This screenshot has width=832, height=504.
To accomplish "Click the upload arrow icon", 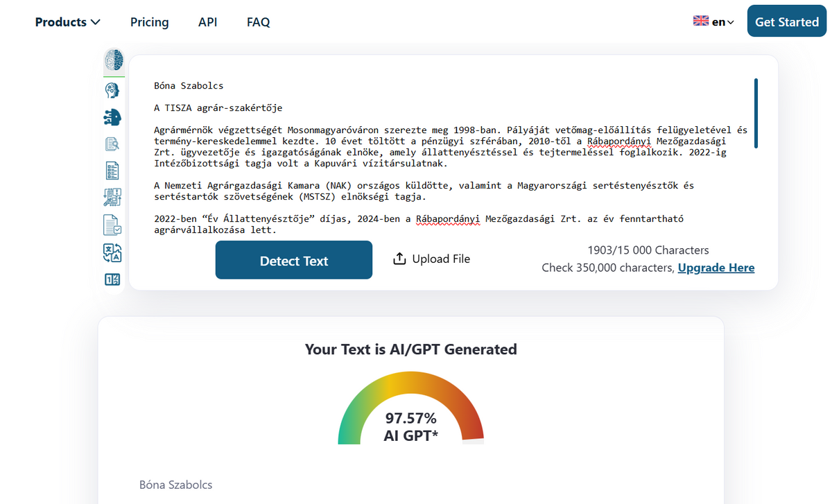I will 399,259.
